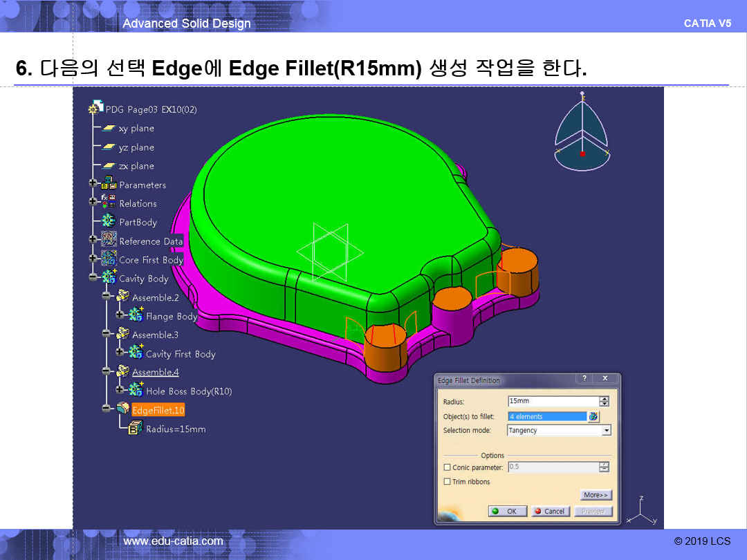Click the Radius spinner arrows

604,401
